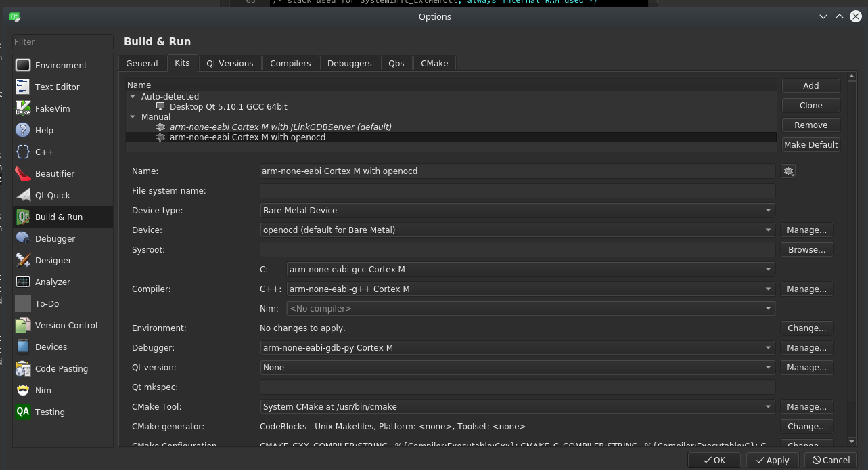Click the Remove kit button
868x470 pixels.
[811, 125]
